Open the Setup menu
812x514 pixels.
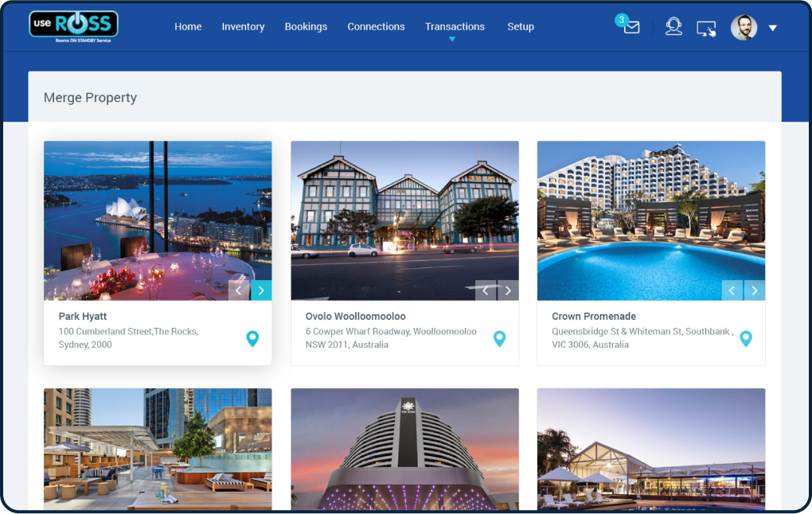(521, 26)
